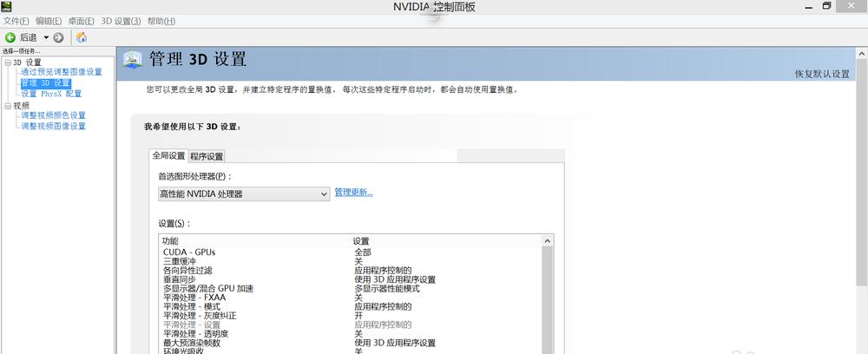The image size is (868, 354).
Task: Collapse the 3D 设置 tree node
Action: (8, 62)
